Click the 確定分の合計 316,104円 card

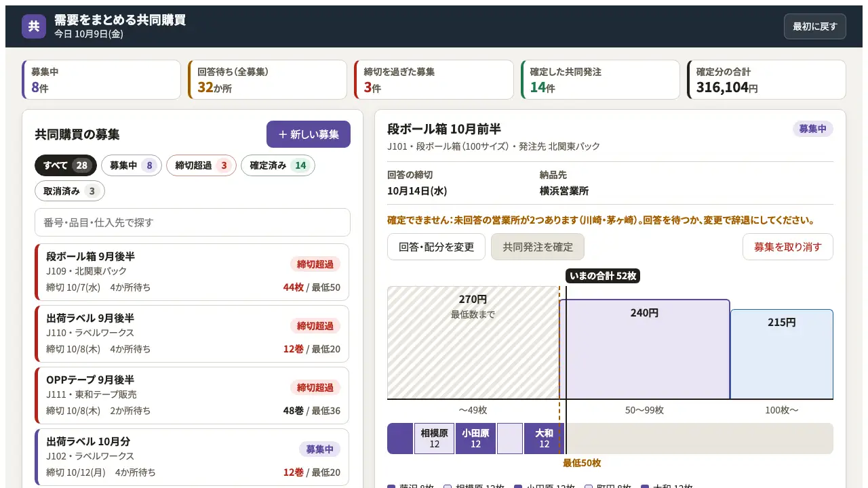[766, 80]
